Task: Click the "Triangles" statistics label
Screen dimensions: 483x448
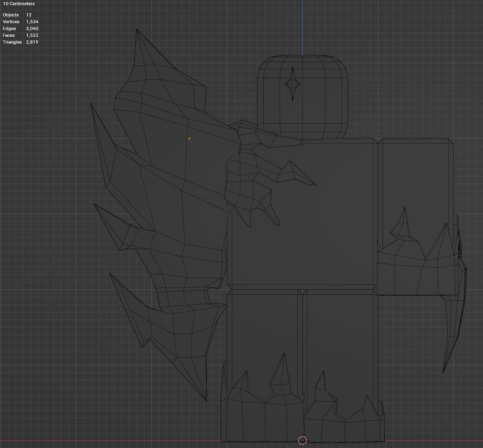Action: click(12, 42)
